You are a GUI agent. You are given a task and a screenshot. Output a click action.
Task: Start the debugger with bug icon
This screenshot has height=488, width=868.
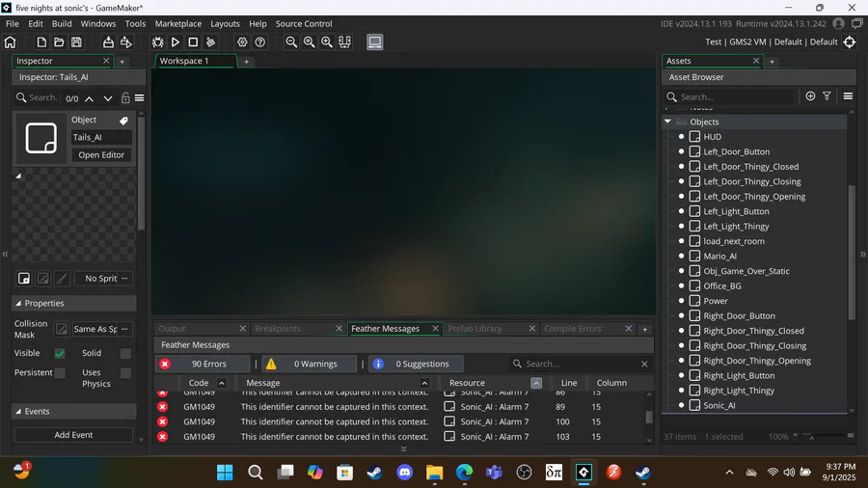point(158,42)
